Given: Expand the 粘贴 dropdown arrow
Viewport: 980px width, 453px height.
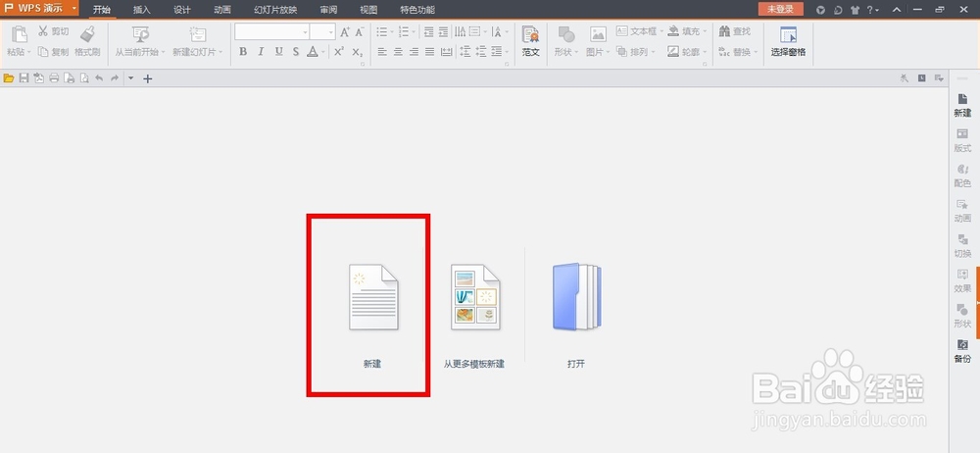Looking at the screenshot, I should pyautogui.click(x=29, y=53).
